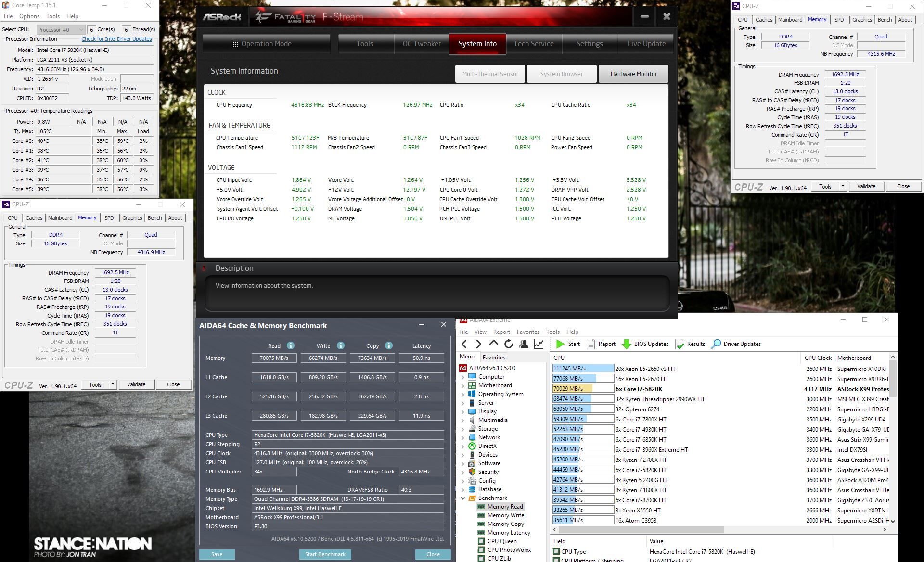Click the Memory Latency 50.9 ns field
Image resolution: width=924 pixels, height=562 pixels.
tap(421, 358)
